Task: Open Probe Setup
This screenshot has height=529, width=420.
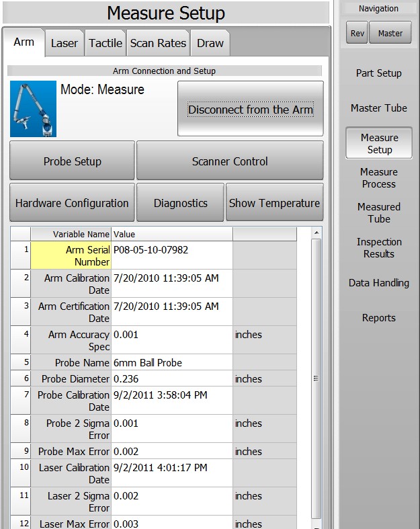Action: pyautogui.click(x=72, y=161)
